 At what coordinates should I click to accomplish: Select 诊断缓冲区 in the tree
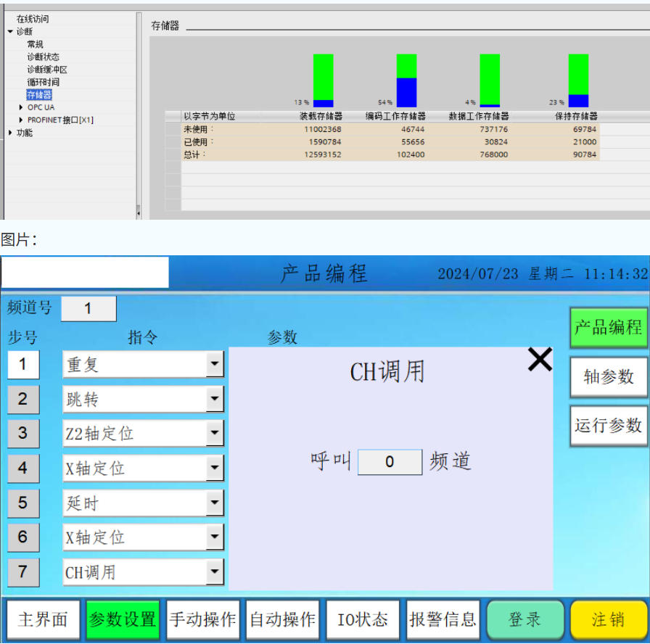click(47, 70)
